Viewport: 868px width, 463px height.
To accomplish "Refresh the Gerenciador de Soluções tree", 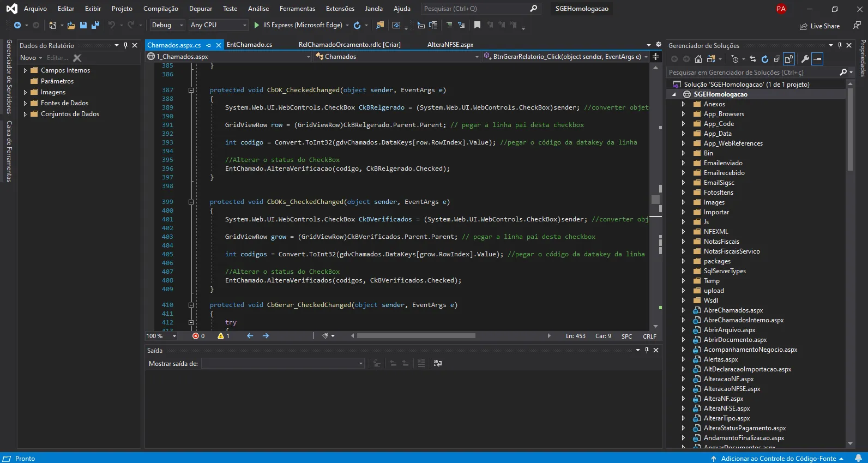I will point(765,59).
